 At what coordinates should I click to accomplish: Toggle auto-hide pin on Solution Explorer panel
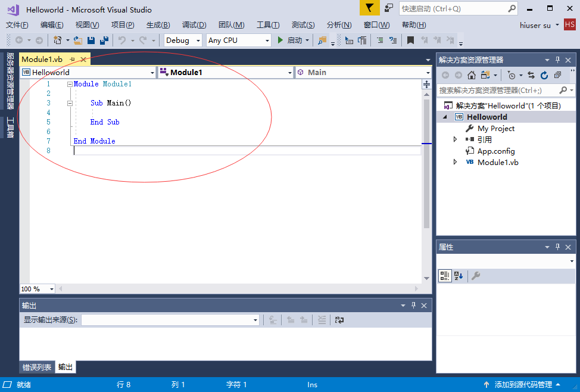[558, 60]
